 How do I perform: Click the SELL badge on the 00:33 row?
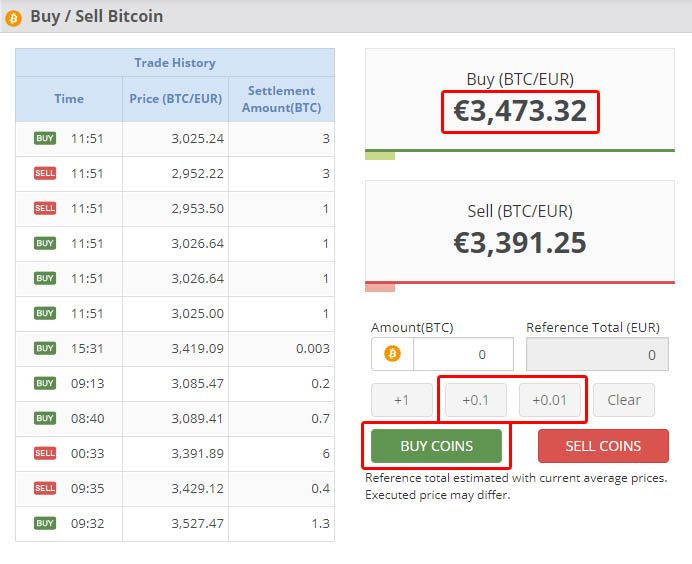point(45,453)
